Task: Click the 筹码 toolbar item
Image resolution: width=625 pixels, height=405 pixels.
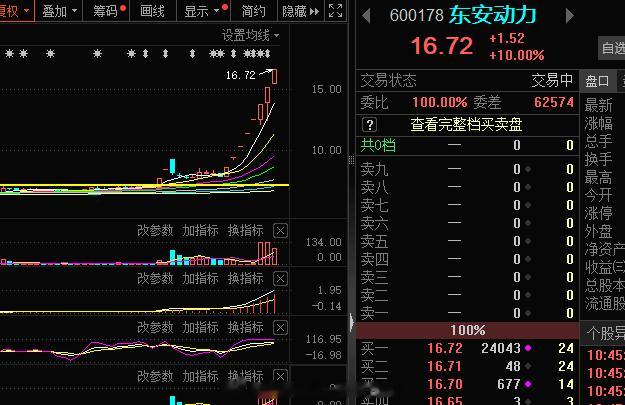Action: (x=106, y=11)
